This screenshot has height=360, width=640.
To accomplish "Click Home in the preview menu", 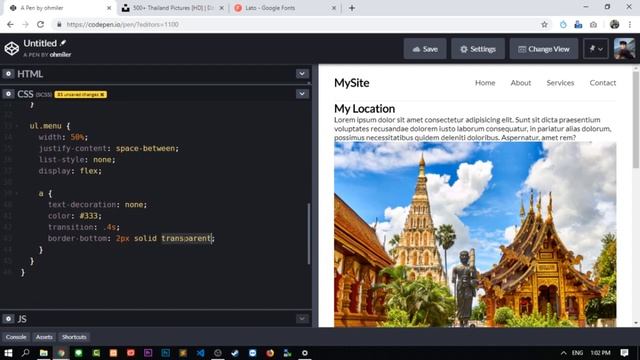I will pyautogui.click(x=485, y=82).
